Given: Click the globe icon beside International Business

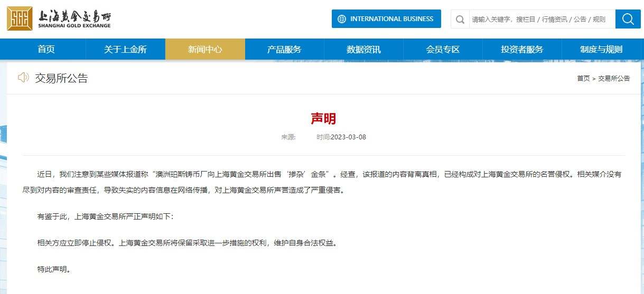Looking at the screenshot, I should pyautogui.click(x=342, y=19).
